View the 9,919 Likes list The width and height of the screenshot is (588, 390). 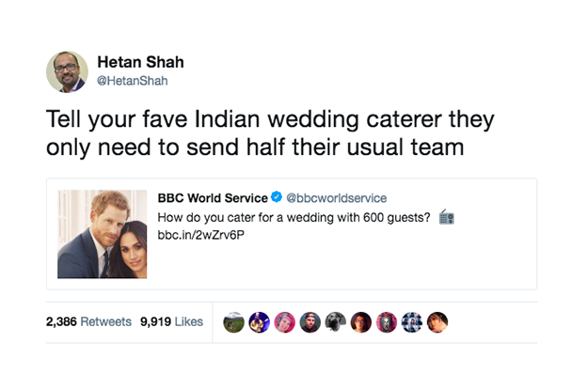[171, 321]
